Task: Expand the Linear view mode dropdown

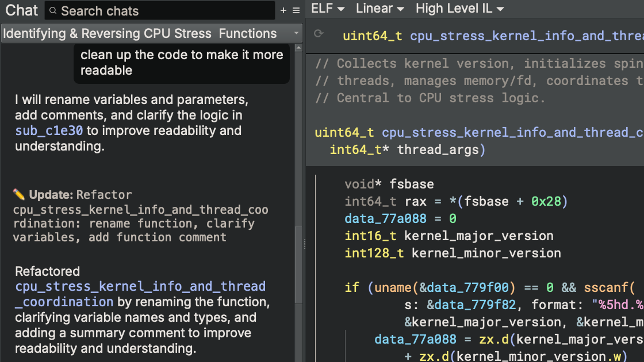Action: coord(379,9)
